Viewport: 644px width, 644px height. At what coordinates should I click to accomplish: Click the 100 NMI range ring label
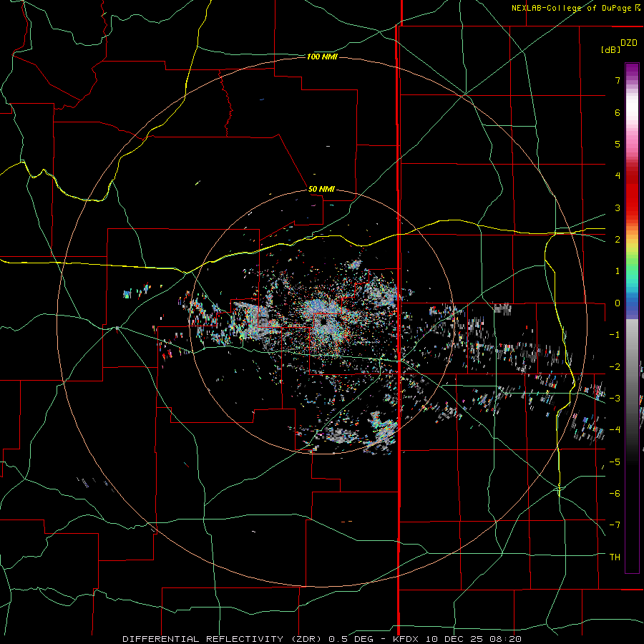coord(322,57)
